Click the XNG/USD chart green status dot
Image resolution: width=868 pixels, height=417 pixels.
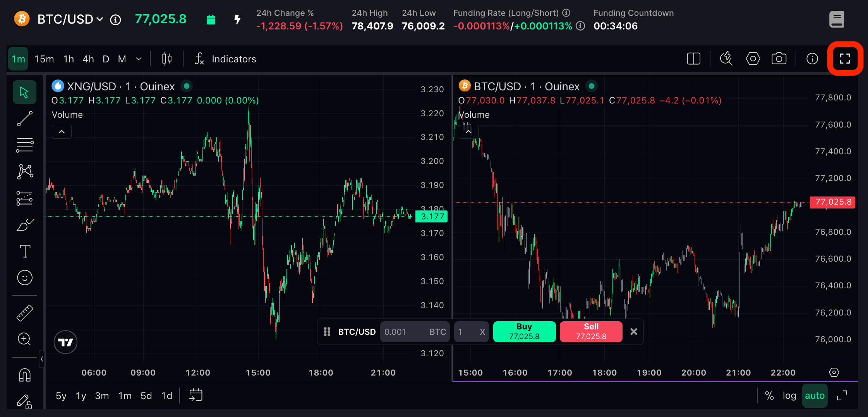pos(187,86)
